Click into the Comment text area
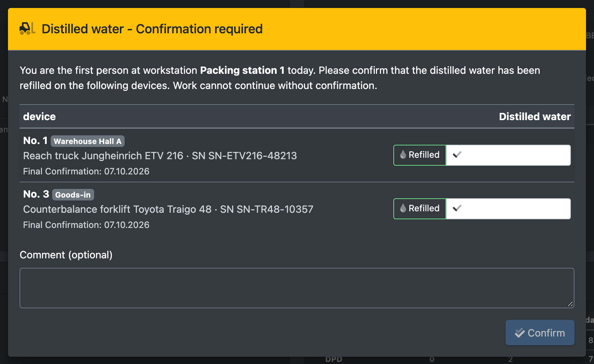This screenshot has width=594, height=364. click(x=297, y=288)
